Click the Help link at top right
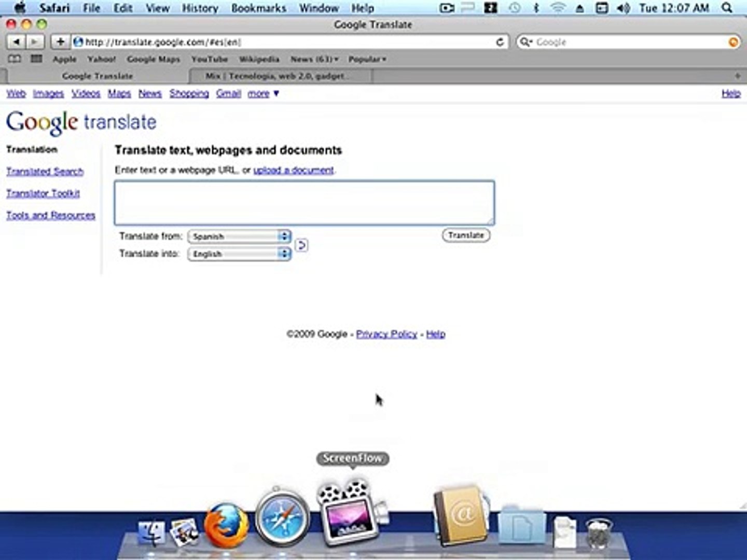Screen dimensions: 747x560 [x=731, y=93]
